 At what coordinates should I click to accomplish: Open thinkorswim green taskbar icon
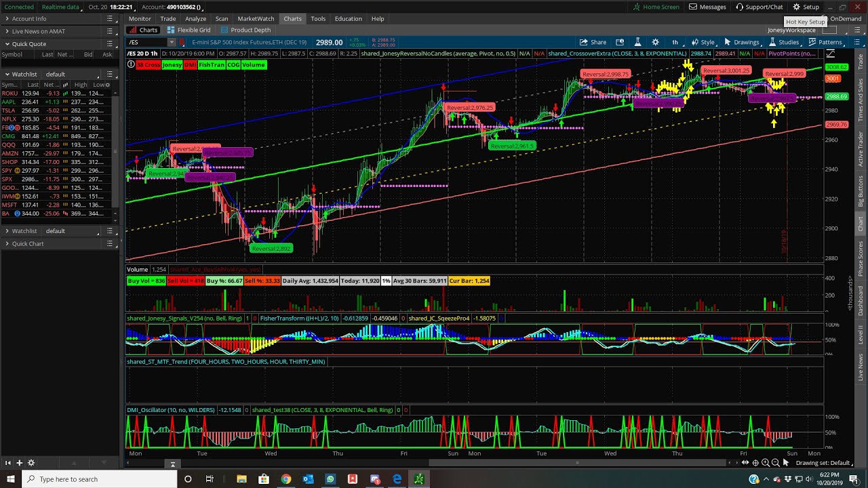(x=419, y=479)
